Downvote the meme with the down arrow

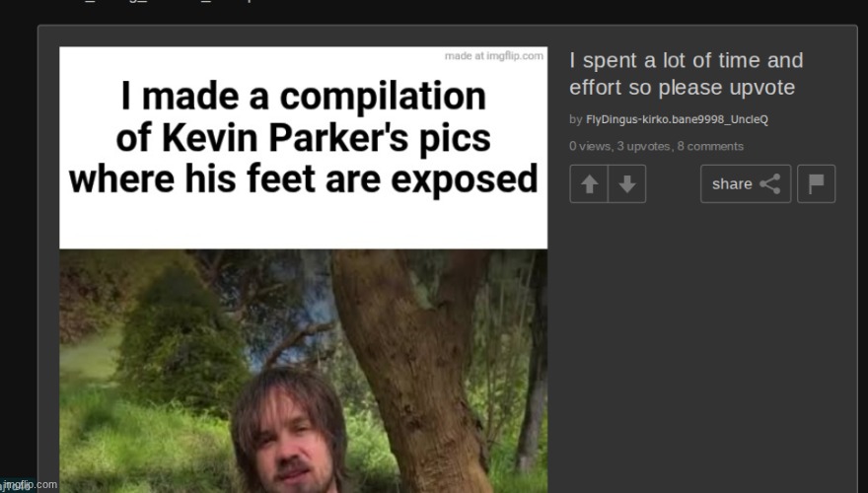[x=626, y=183]
